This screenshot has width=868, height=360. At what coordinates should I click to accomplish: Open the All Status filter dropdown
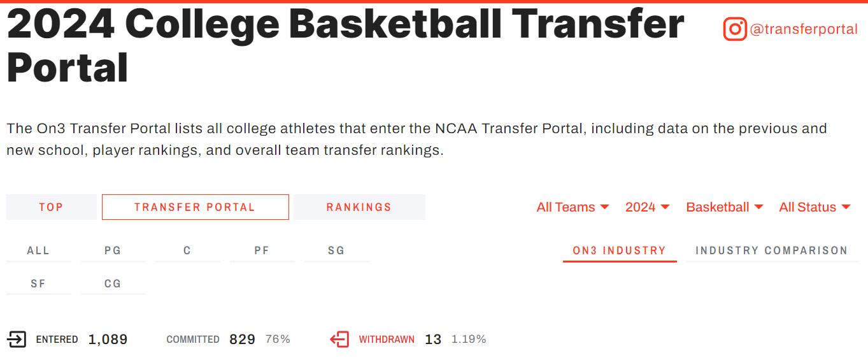coord(815,207)
